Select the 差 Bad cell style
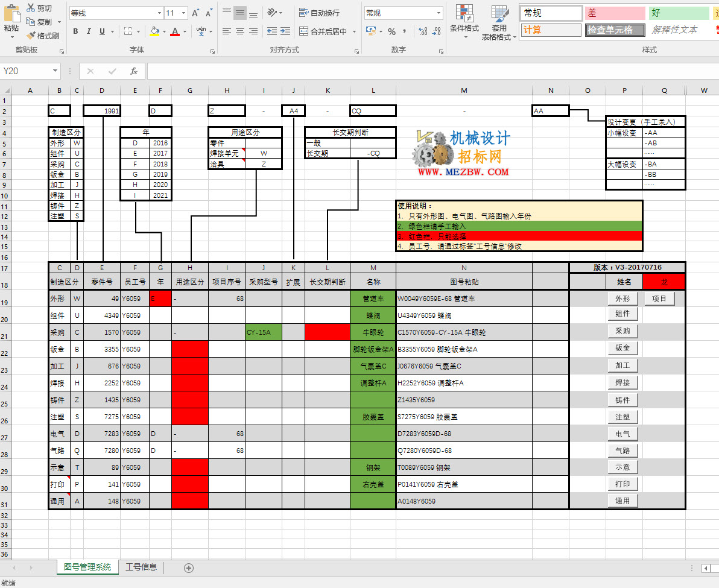The height and width of the screenshot is (588, 719). pos(615,13)
